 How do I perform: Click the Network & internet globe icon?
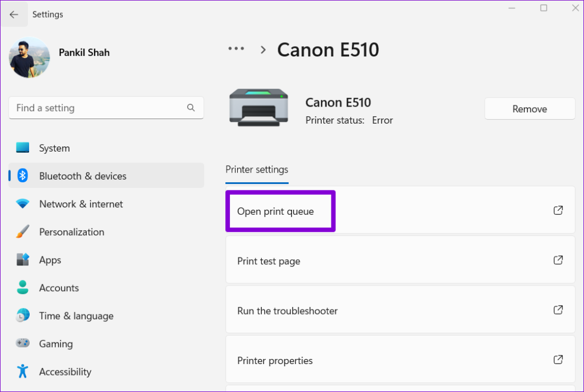point(22,204)
